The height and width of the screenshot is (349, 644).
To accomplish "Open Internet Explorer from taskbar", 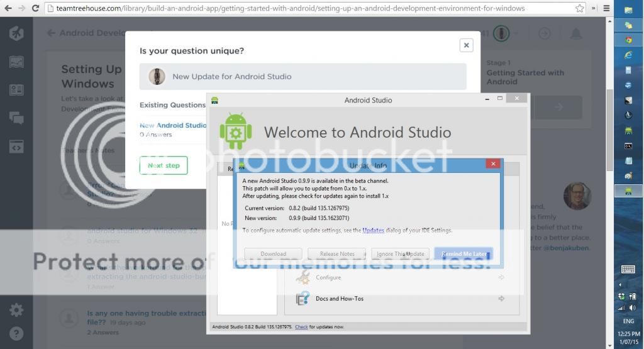I will point(628,55).
